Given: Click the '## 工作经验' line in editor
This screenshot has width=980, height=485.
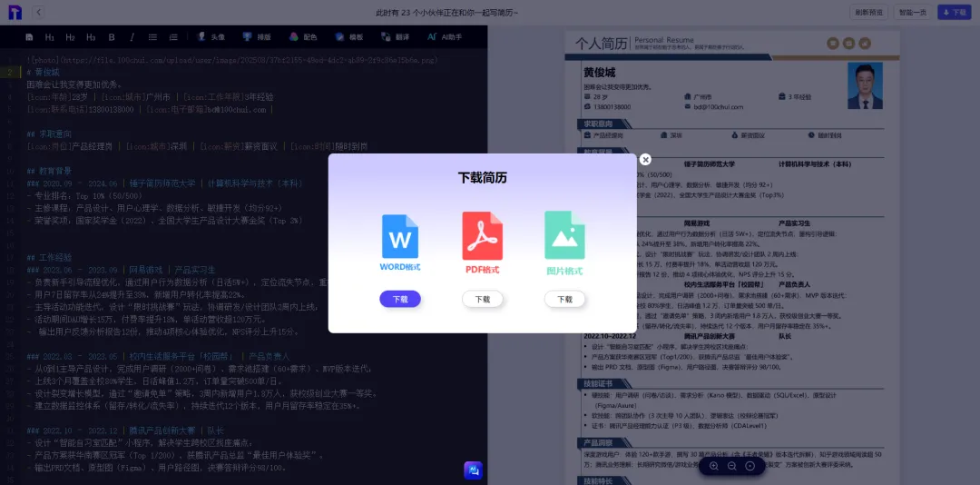Looking at the screenshot, I should pos(49,257).
